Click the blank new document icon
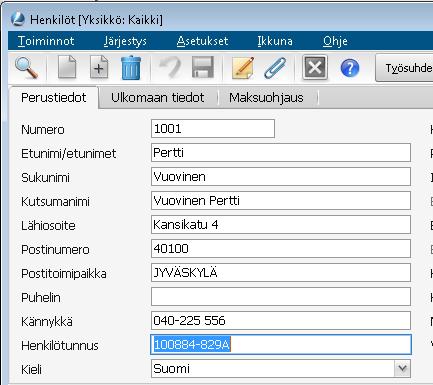The width and height of the screenshot is (433, 385). [67, 67]
